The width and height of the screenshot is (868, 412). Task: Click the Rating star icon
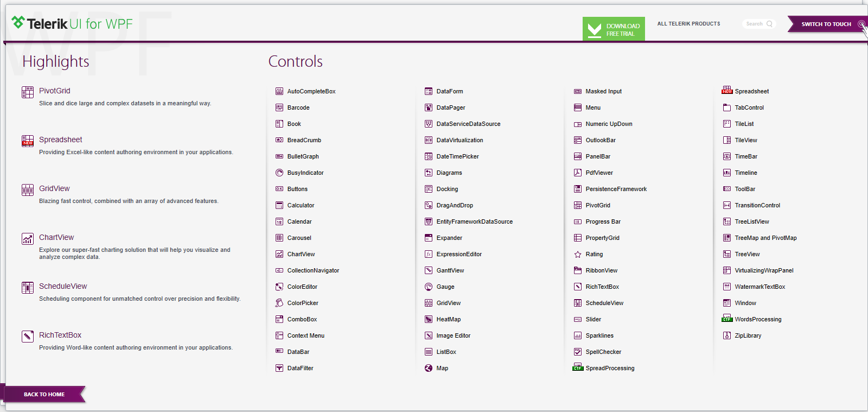(578, 254)
